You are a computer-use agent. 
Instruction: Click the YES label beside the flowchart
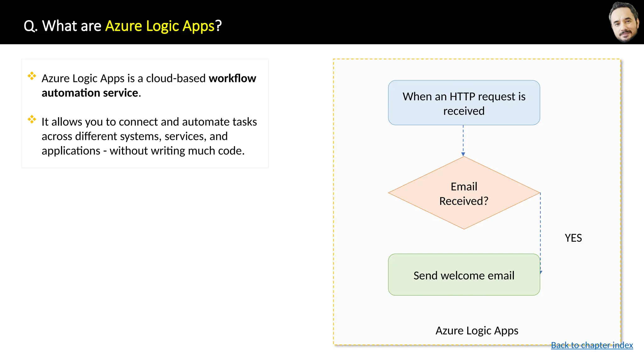point(573,238)
